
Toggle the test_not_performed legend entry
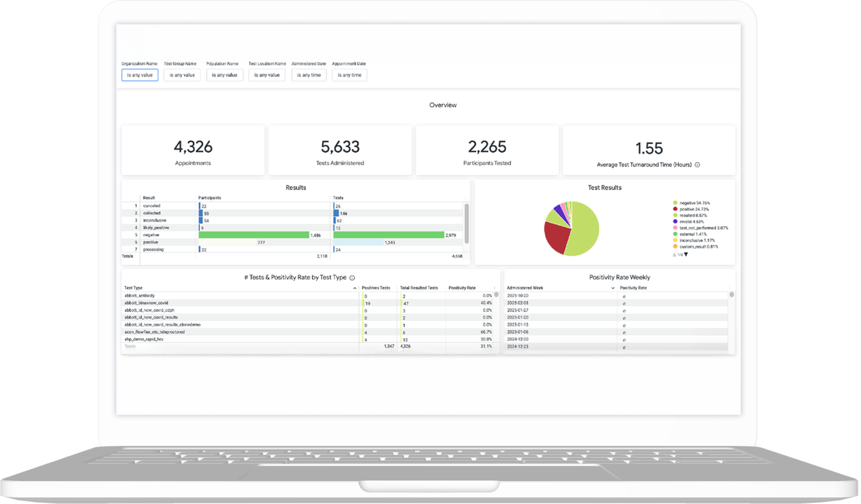[675, 228]
